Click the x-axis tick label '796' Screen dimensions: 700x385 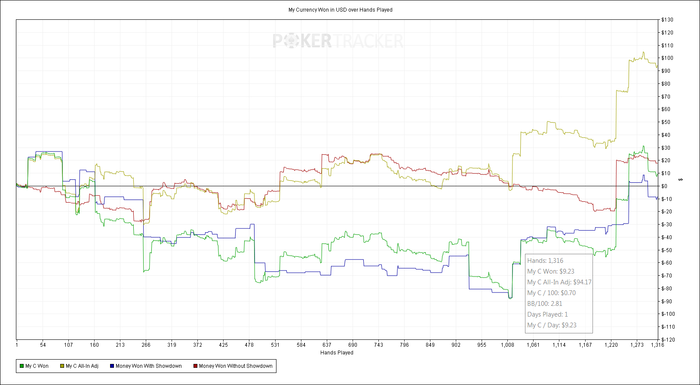pos(404,345)
